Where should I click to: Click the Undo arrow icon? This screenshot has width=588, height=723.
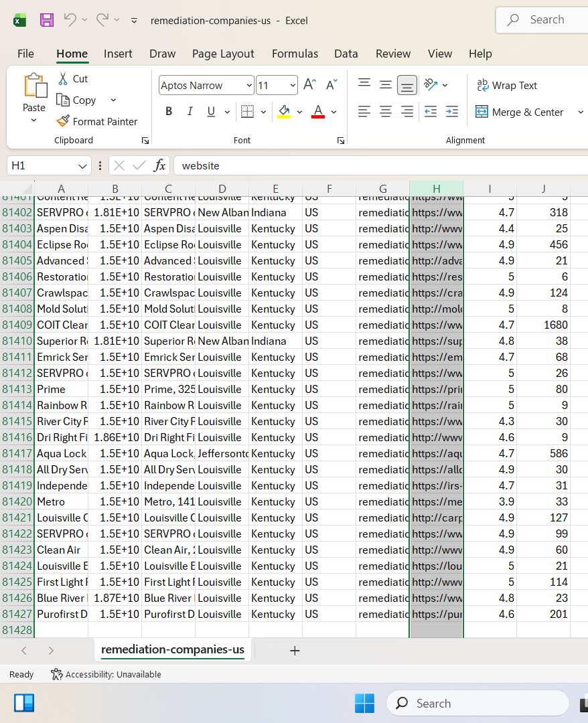pyautogui.click(x=70, y=20)
